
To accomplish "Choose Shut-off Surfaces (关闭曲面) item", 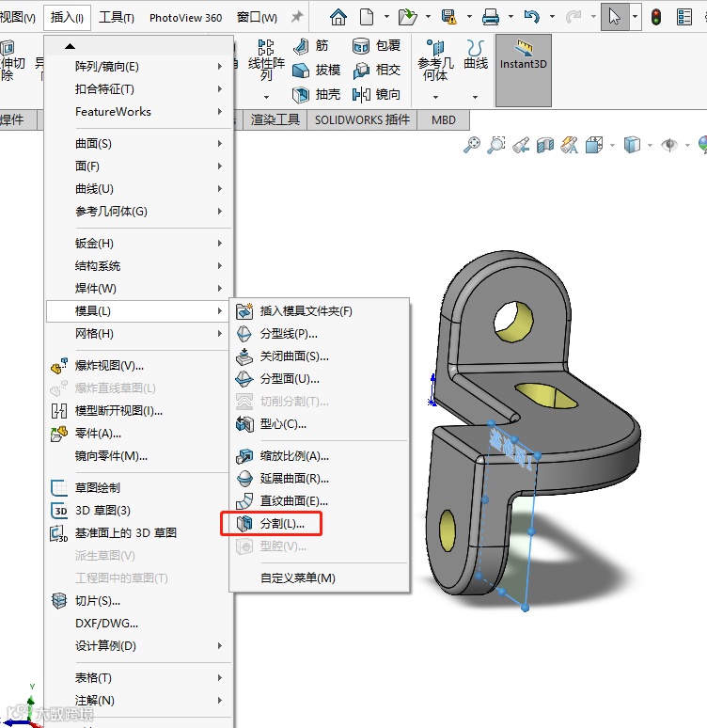I will 320,356.
